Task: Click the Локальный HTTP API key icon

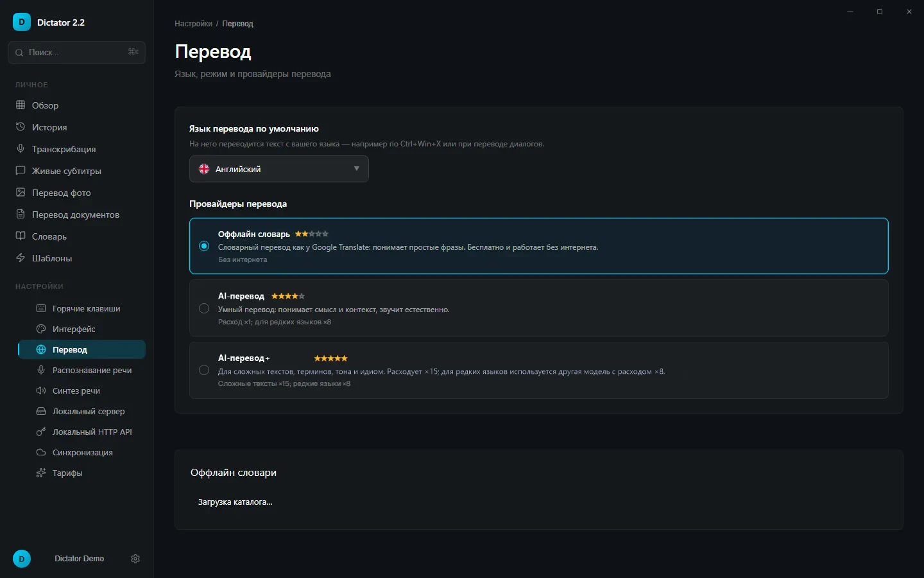Action: click(41, 432)
